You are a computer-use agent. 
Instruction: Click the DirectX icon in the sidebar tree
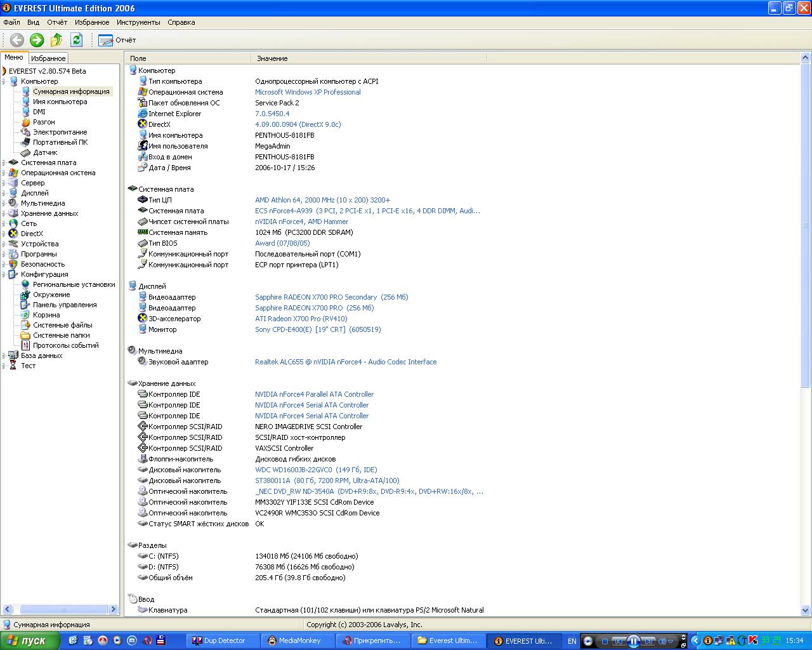13,234
